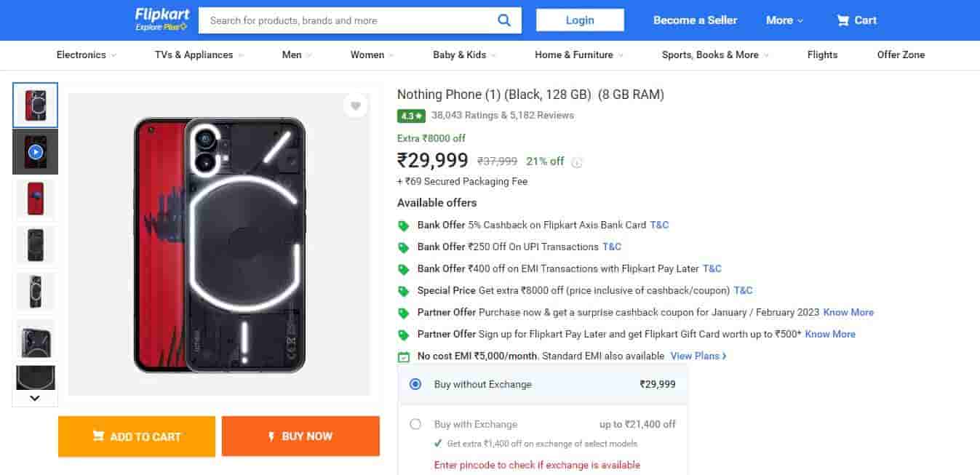Go to the Flights section
The width and height of the screenshot is (980, 475).
822,55
